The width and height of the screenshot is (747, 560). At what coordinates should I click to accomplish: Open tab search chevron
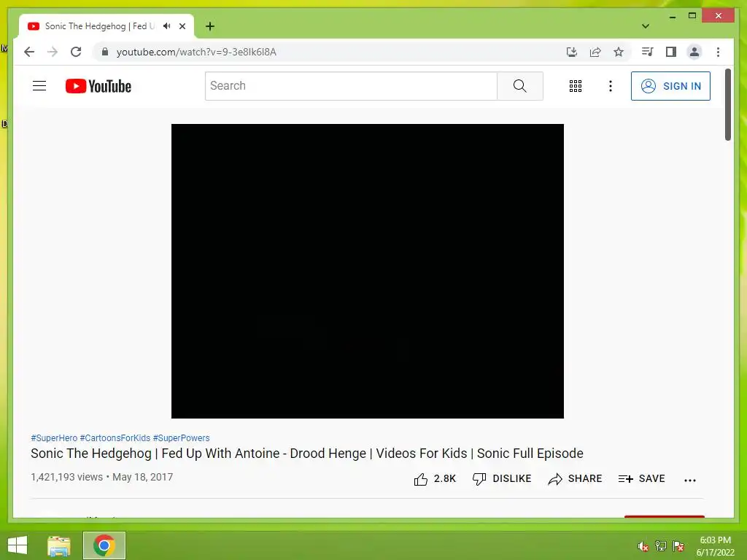[646, 26]
